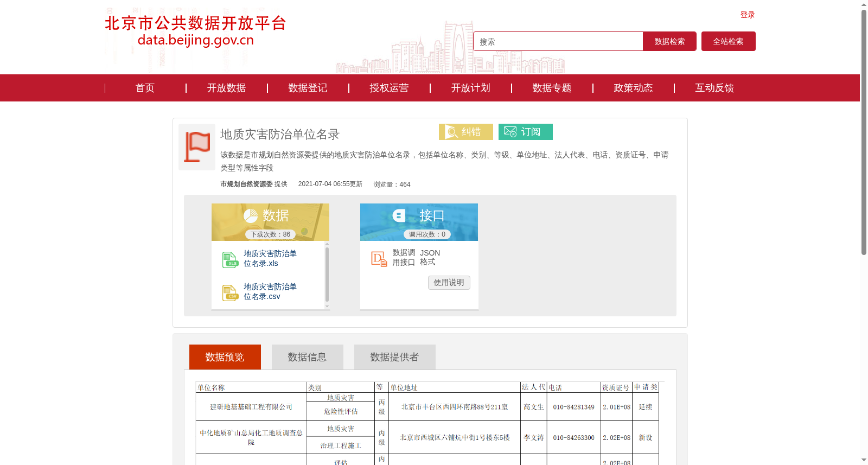Click the 单位地址 column header
868x465 pixels.
click(x=404, y=387)
